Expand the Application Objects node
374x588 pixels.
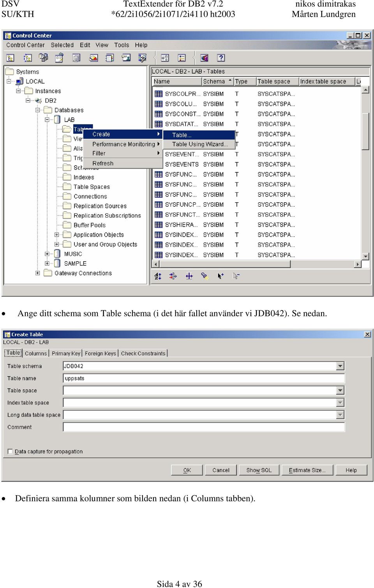click(56, 235)
